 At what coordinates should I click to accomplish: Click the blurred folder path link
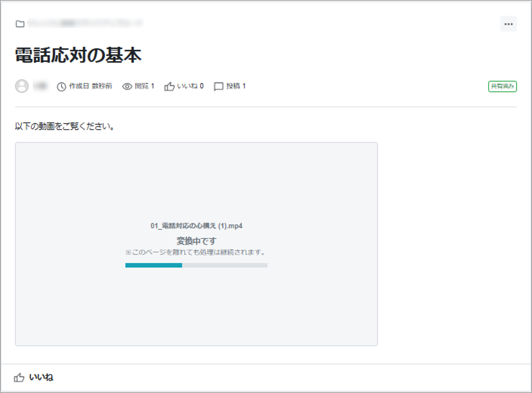(x=86, y=23)
